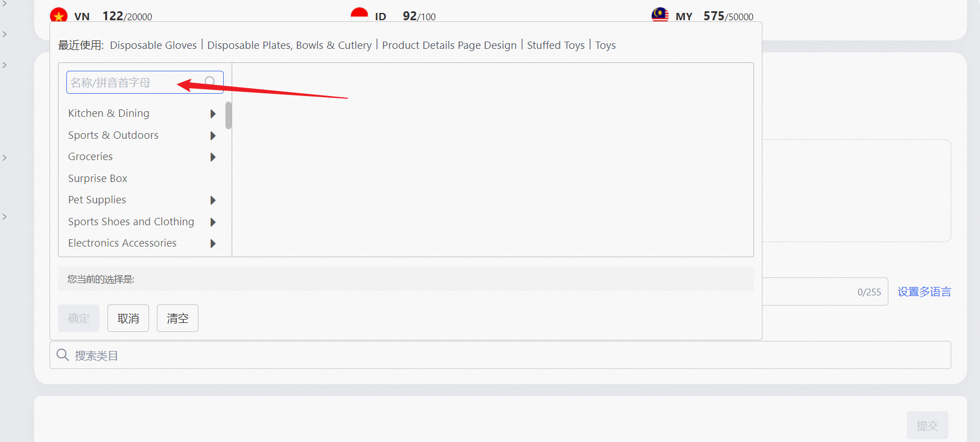This screenshot has width=980, height=442.
Task: Expand the Groceries category arrow
Action: pyautogui.click(x=213, y=157)
